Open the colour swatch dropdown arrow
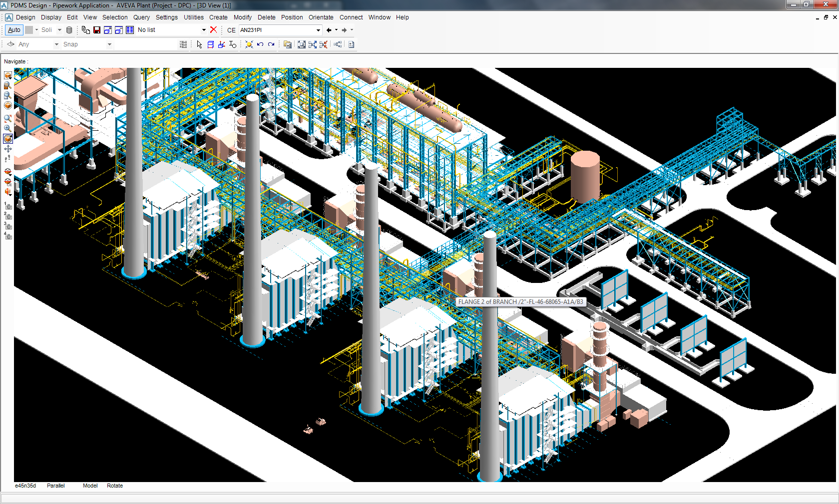This screenshot has height=504, width=839. 36,30
